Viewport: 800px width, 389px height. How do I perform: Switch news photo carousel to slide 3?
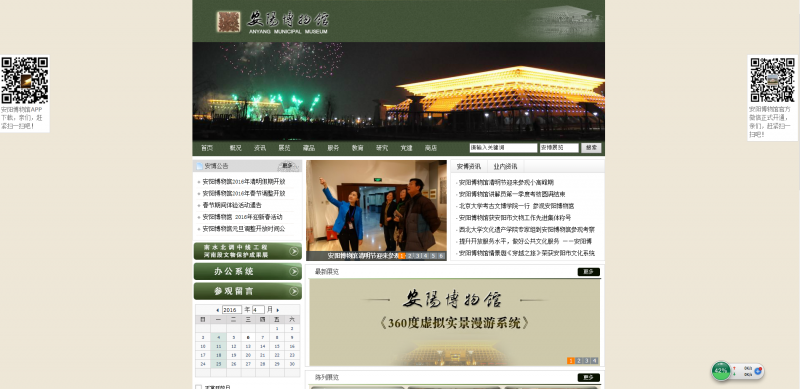click(x=417, y=256)
